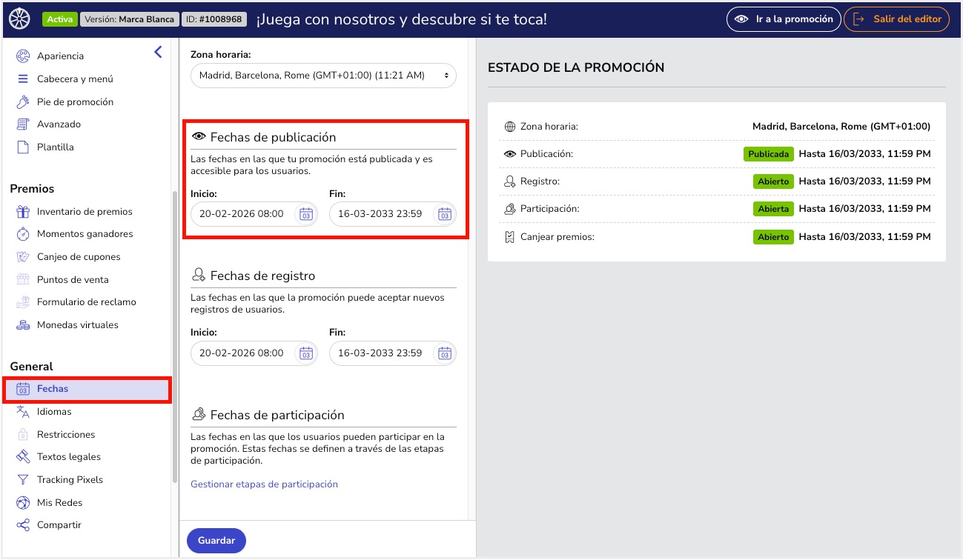Open the Apariencia section
Image resolution: width=963 pixels, height=560 pixels.
(61, 56)
